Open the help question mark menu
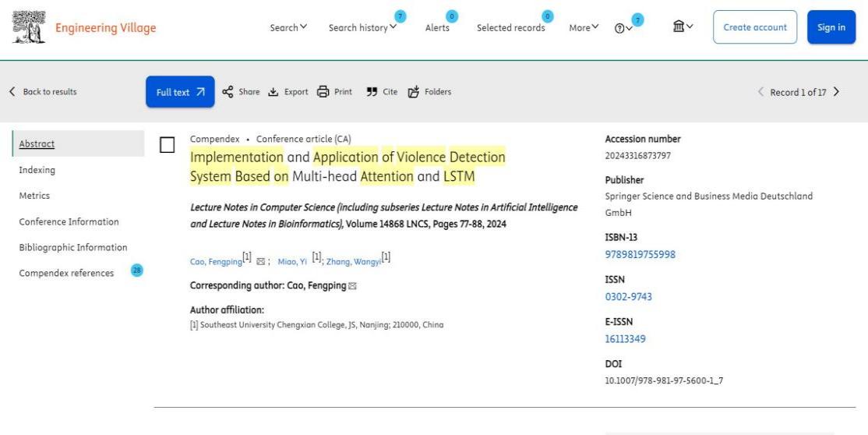Screen dimensions: 868x435 623,28
